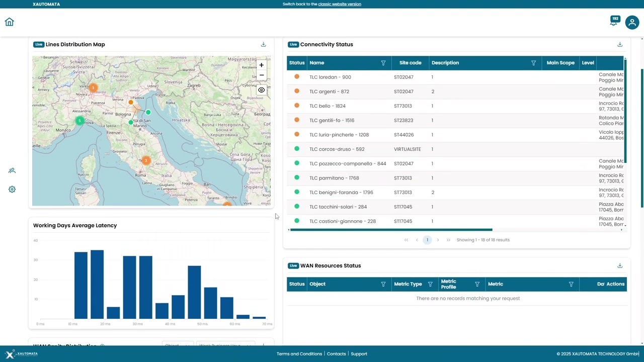Click the green cluster marker labeled 5

click(79, 121)
